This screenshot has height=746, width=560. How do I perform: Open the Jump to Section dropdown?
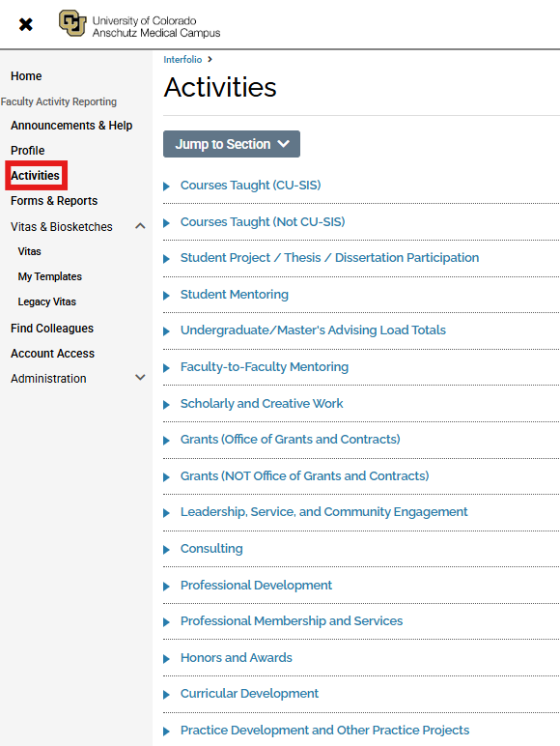point(232,144)
